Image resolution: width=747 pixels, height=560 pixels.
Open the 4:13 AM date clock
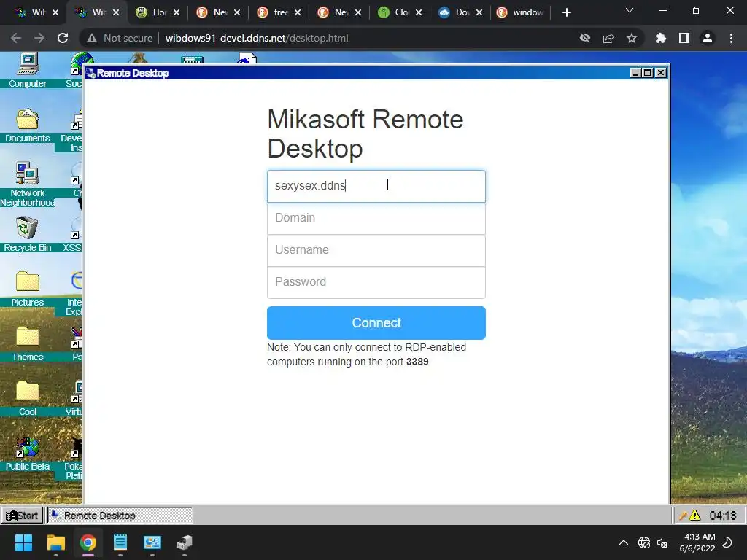click(x=697, y=542)
